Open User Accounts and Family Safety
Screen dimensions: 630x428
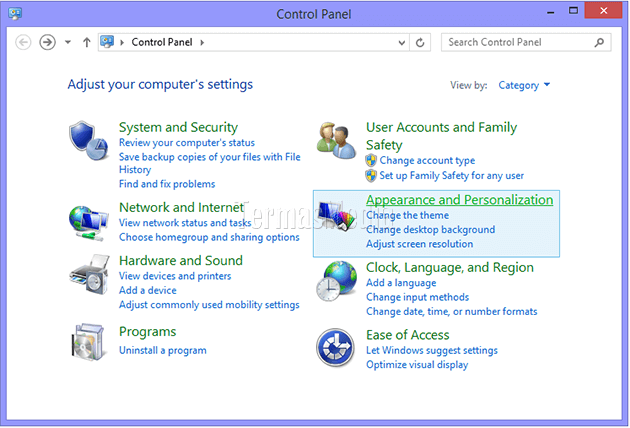[x=441, y=136]
